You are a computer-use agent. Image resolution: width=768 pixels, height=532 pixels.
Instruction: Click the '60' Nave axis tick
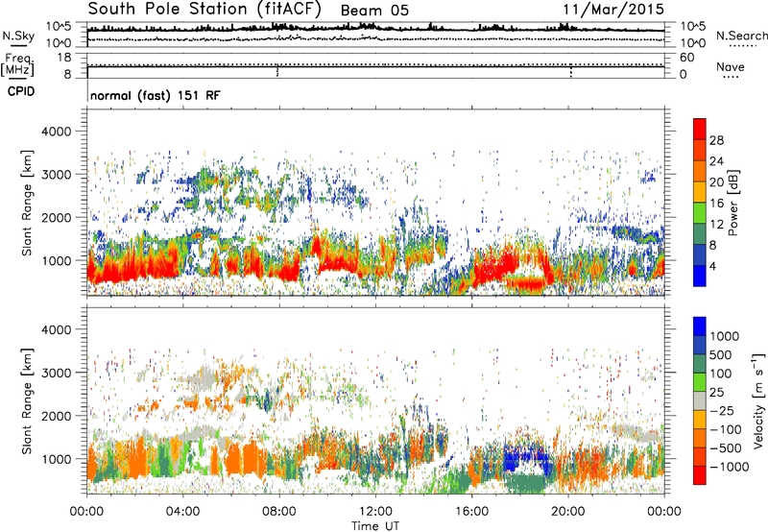(686, 58)
